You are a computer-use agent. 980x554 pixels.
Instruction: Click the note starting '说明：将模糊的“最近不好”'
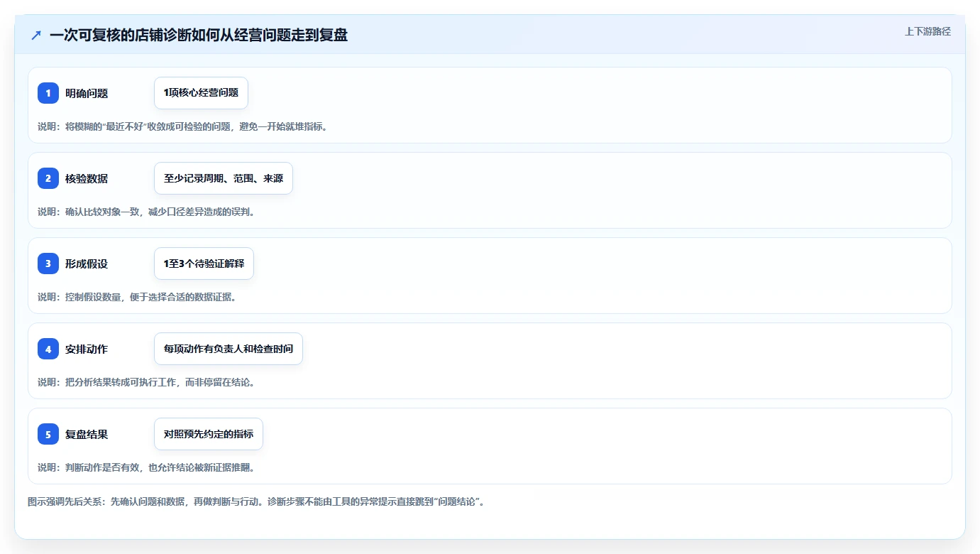[182, 126]
